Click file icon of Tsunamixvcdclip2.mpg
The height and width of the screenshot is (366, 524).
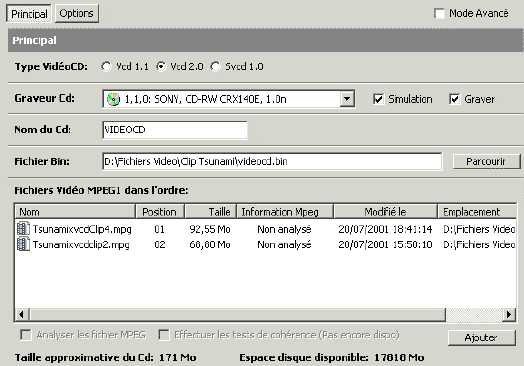point(23,244)
